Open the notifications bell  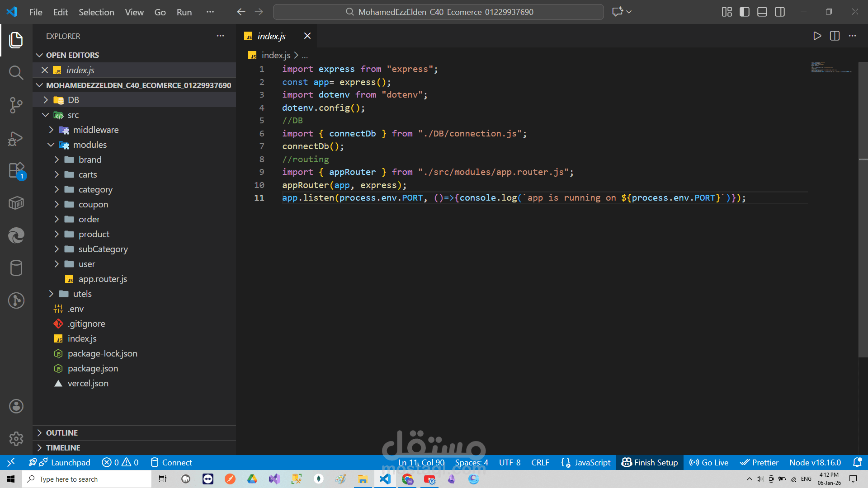click(x=857, y=462)
